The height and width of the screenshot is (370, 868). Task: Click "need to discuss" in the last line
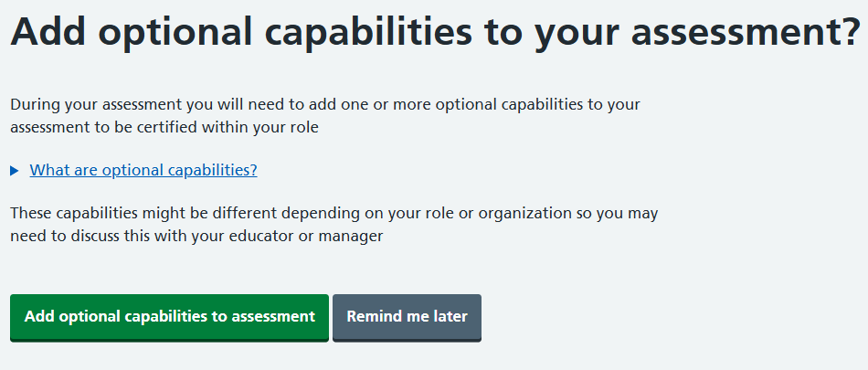tap(63, 237)
